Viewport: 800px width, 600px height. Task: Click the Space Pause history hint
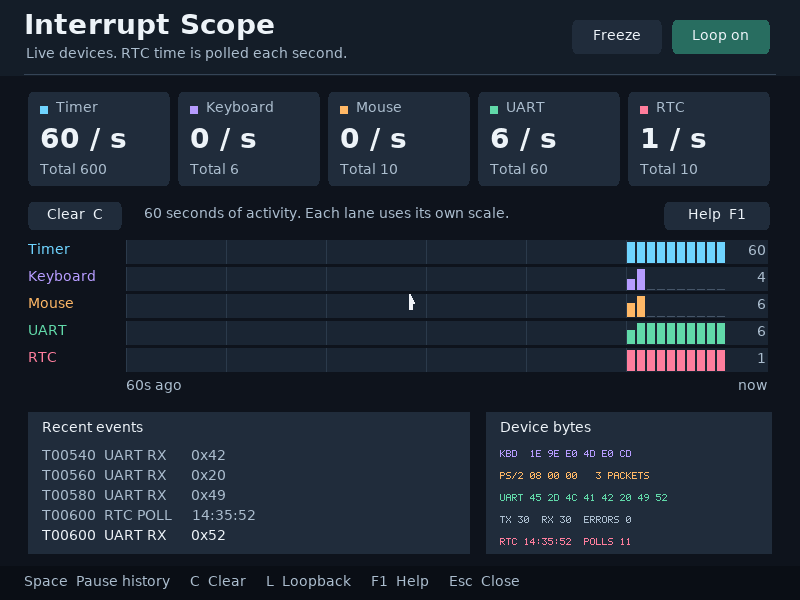click(x=97, y=581)
